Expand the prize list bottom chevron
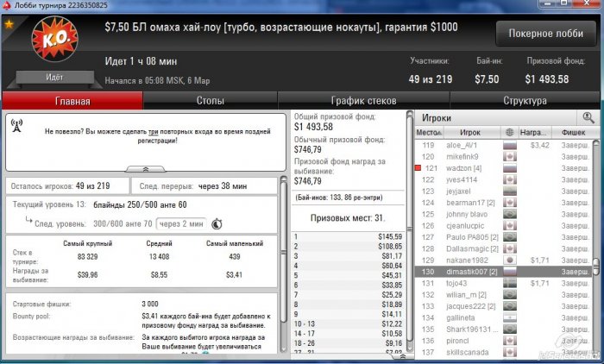The height and width of the screenshot is (364, 604). tap(402, 357)
